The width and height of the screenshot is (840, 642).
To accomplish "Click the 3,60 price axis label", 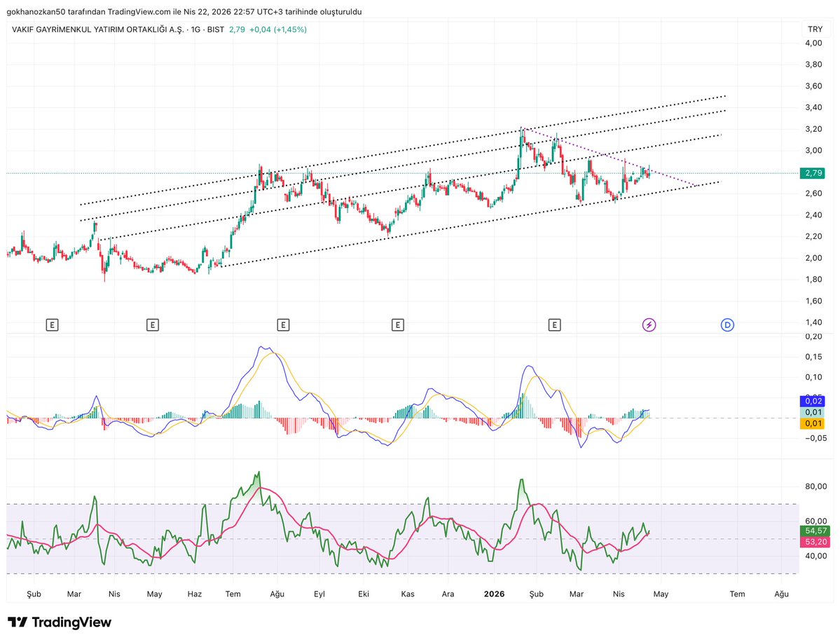I will click(x=813, y=86).
